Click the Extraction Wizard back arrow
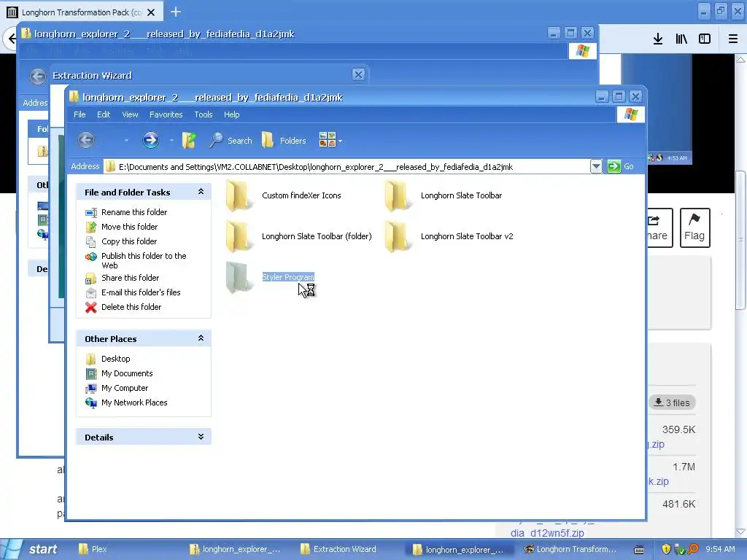The width and height of the screenshot is (747, 560). [x=38, y=76]
